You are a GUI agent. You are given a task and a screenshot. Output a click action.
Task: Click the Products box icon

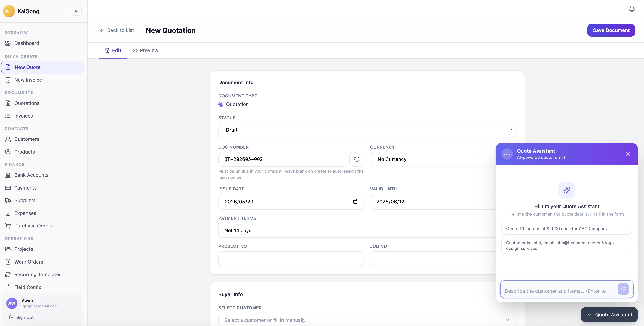coord(8,152)
